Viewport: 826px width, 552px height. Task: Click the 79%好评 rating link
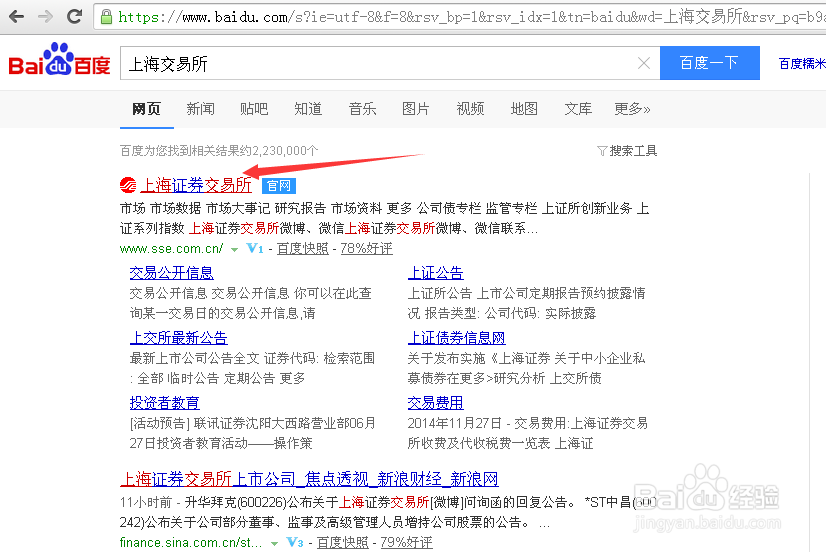407,543
